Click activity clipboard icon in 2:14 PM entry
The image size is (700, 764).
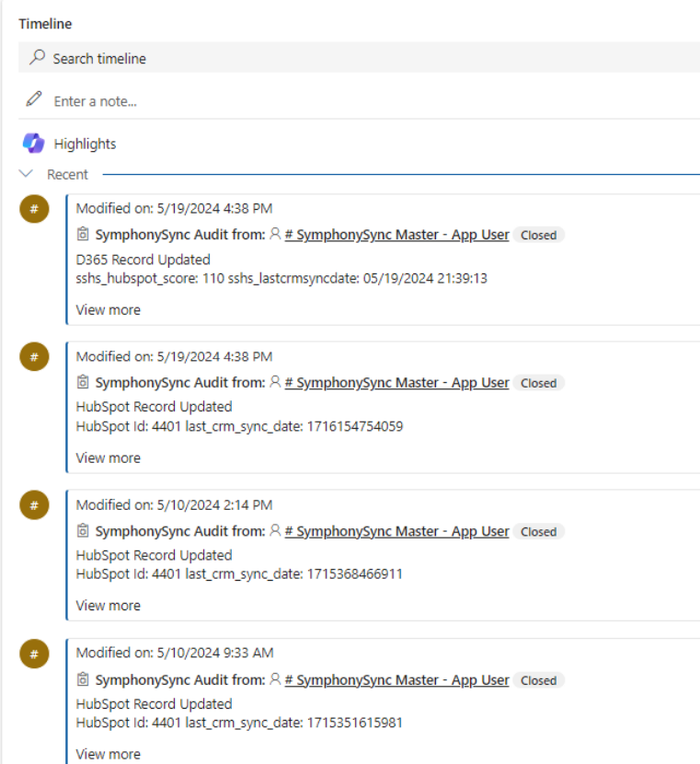click(83, 530)
